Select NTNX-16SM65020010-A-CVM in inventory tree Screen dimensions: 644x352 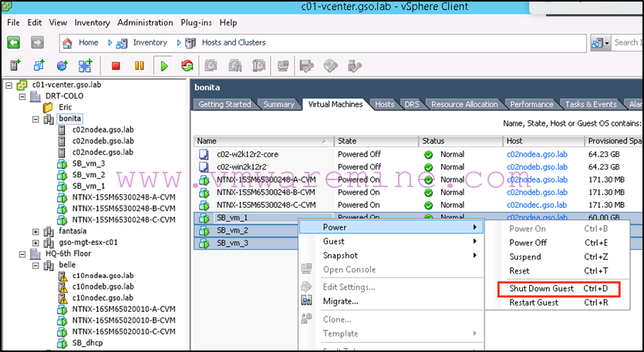pos(123,310)
